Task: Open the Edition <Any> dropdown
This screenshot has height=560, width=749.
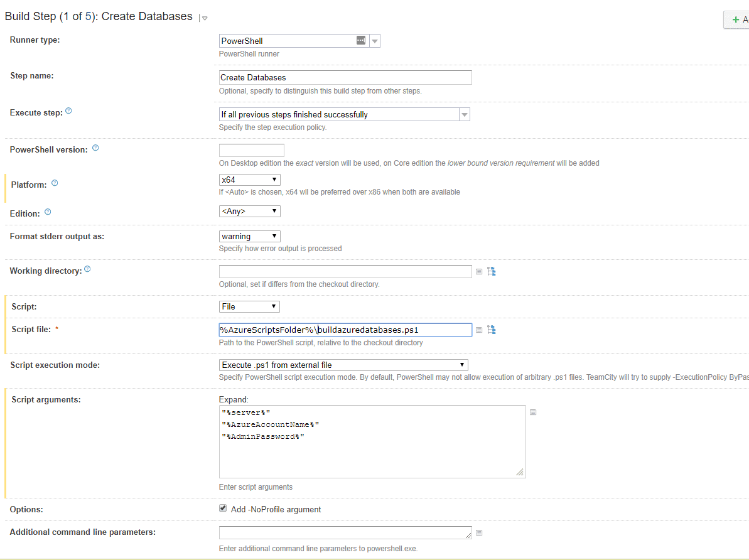Action: click(250, 211)
